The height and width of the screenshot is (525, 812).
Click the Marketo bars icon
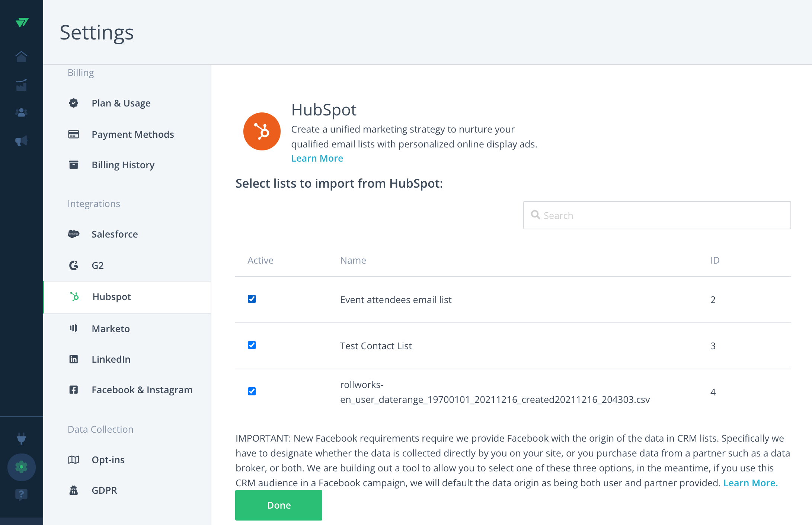[74, 328]
